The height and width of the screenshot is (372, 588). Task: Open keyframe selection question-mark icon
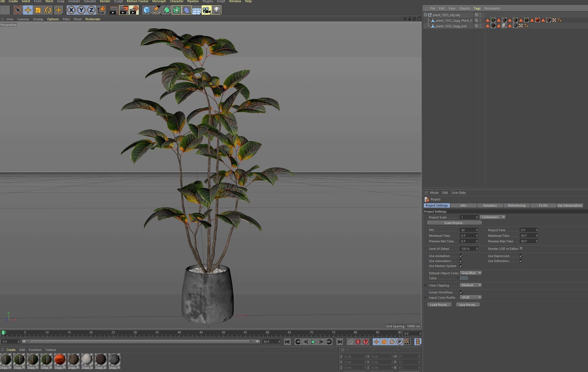point(366,342)
